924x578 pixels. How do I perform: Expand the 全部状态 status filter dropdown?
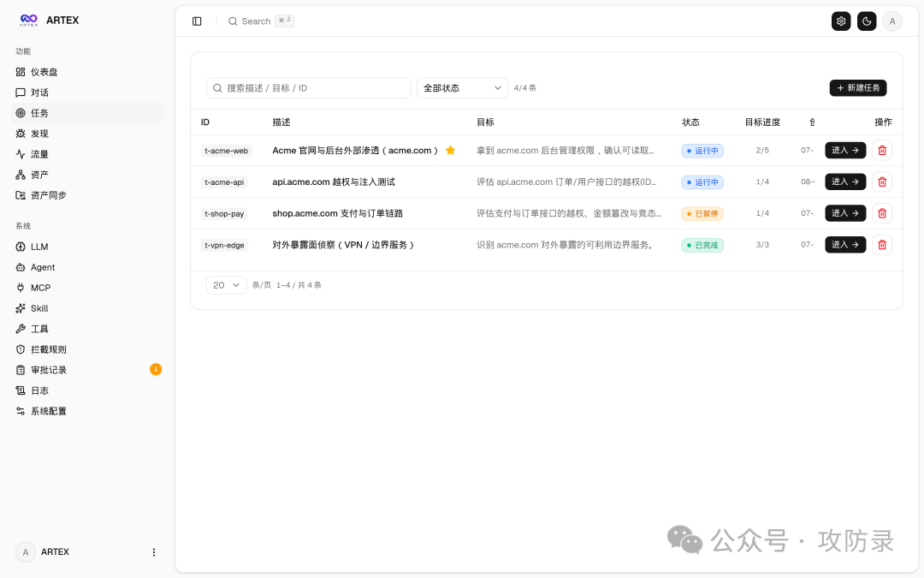click(x=463, y=88)
